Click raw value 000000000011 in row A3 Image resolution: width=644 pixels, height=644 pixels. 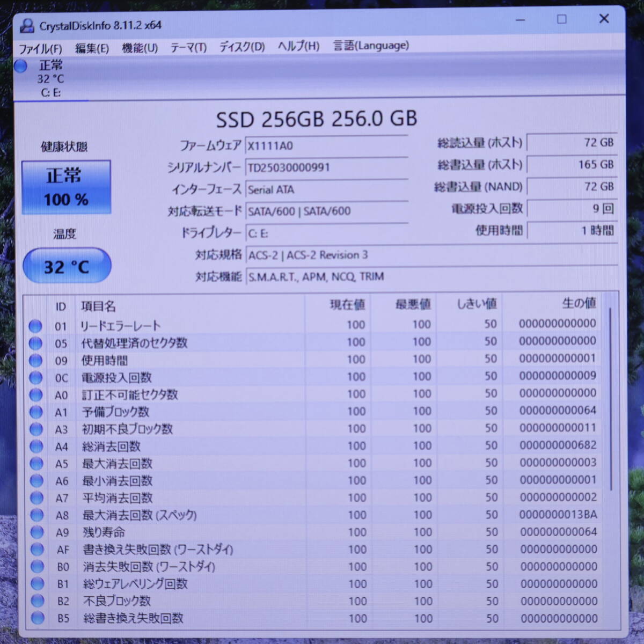click(558, 428)
